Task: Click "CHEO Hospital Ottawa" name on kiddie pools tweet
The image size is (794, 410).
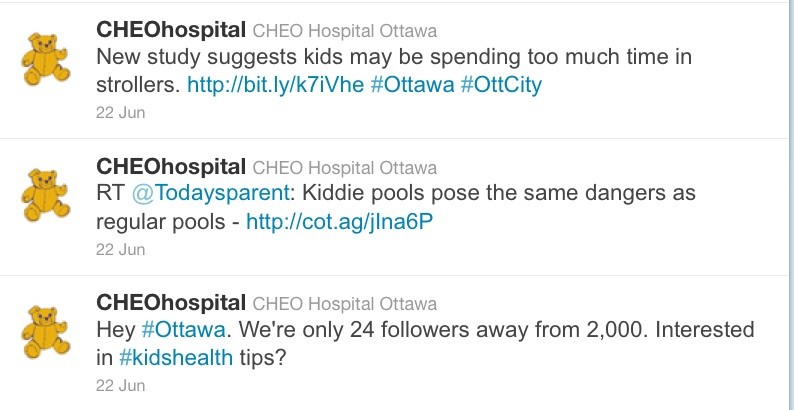Action: [344, 166]
